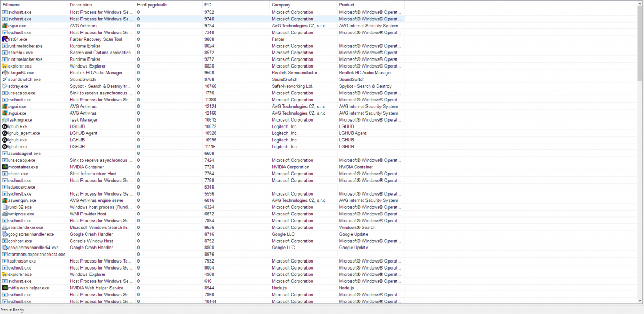Screen dimensions: 644x314
Task: Click the 'Console Window Host' description
Action: (91, 241)
